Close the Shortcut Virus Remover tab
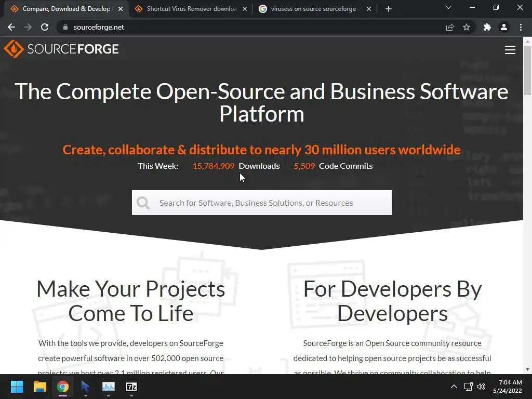 (x=245, y=9)
